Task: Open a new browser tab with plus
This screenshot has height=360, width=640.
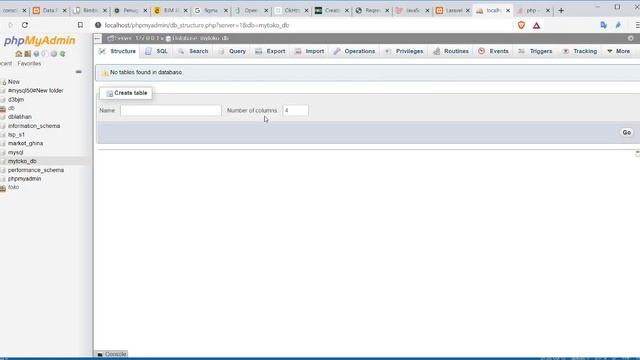Action: 561,11
